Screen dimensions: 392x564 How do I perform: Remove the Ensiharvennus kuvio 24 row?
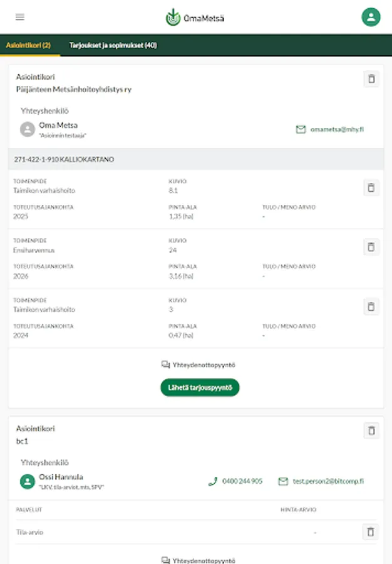pyautogui.click(x=371, y=247)
